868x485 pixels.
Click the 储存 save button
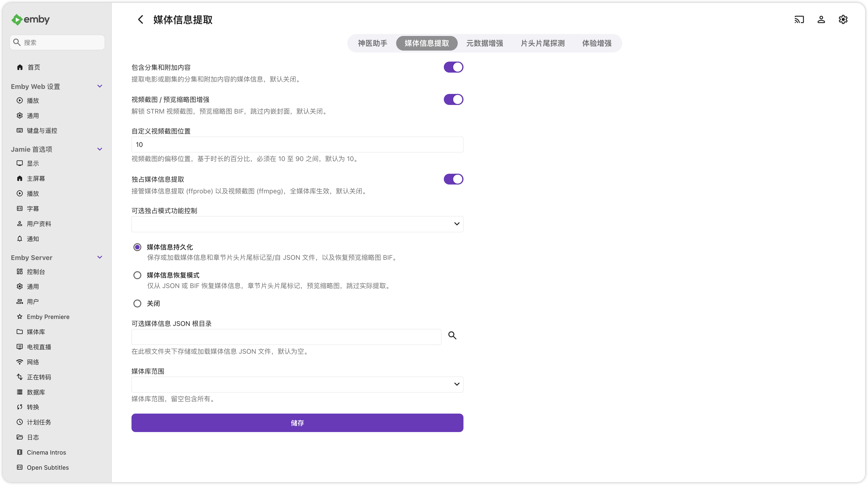297,423
